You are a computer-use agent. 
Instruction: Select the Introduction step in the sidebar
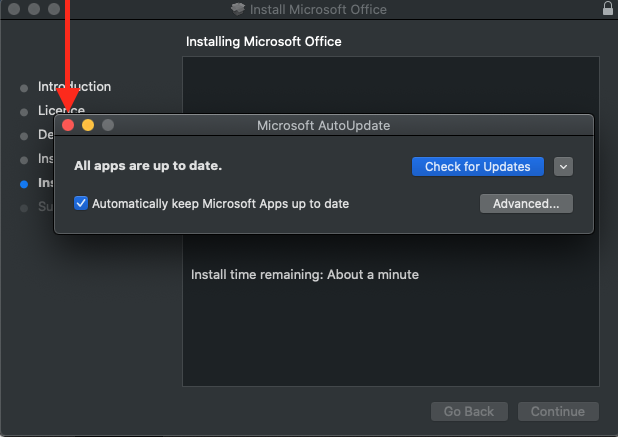(x=74, y=87)
